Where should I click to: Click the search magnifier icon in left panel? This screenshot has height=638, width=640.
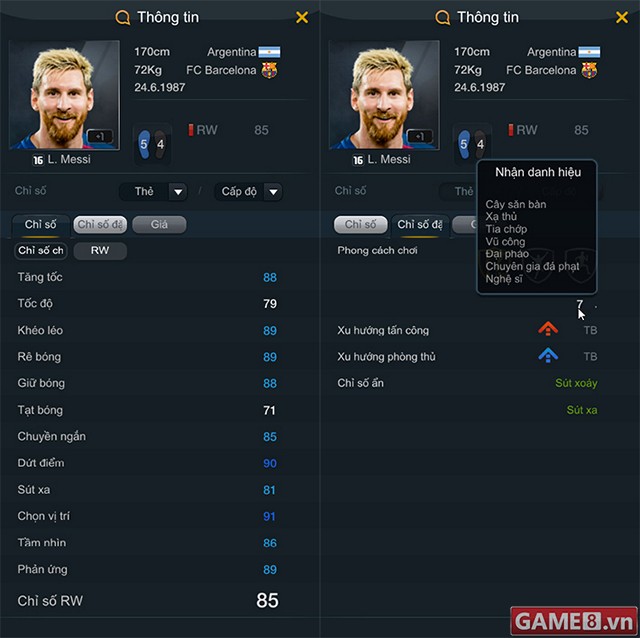pos(122,18)
